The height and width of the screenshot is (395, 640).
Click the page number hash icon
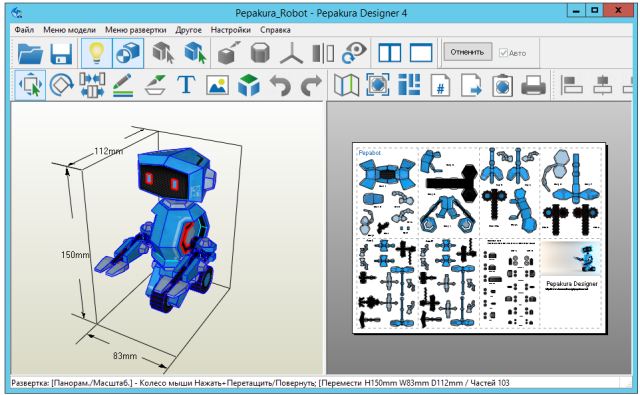[x=440, y=85]
